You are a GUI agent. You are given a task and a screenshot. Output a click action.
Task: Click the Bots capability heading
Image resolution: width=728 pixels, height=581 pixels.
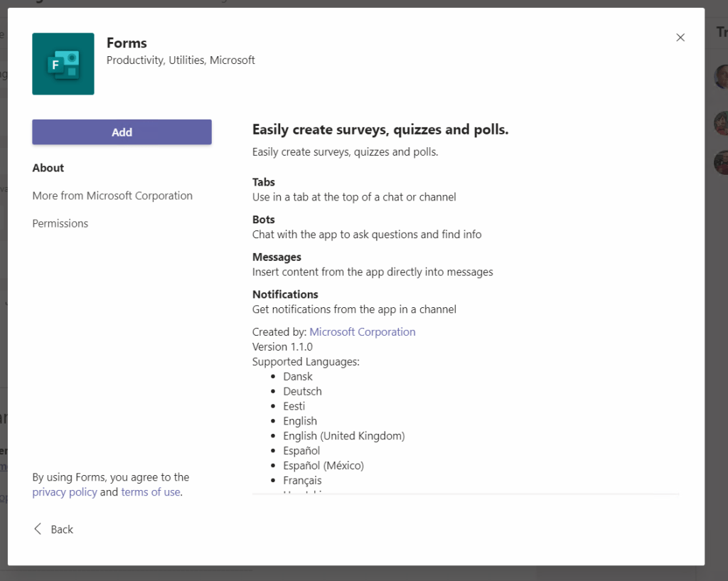[x=264, y=220]
